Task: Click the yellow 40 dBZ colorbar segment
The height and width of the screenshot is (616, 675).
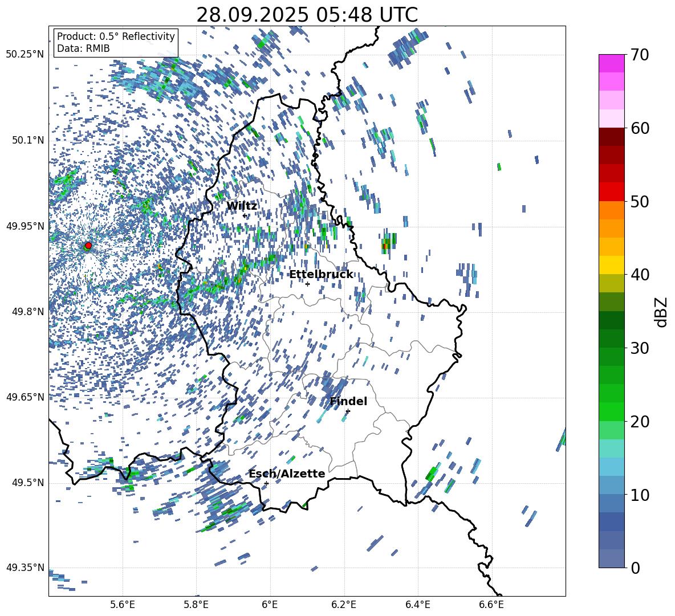Action: click(611, 265)
